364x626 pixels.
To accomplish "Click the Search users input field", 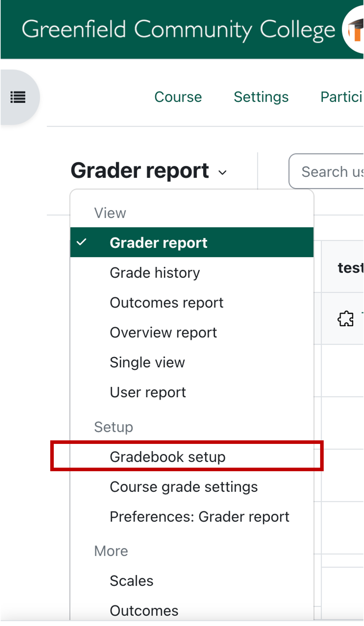I will click(331, 172).
